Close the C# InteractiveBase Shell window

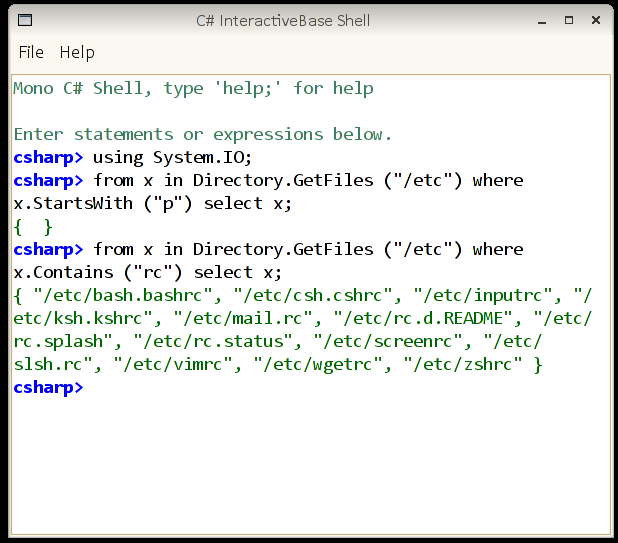[594, 20]
